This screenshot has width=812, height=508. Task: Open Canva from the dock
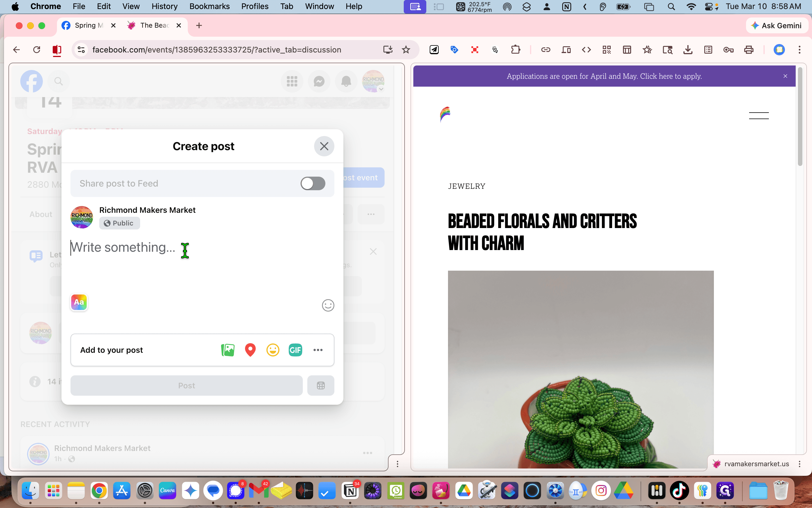point(167,491)
